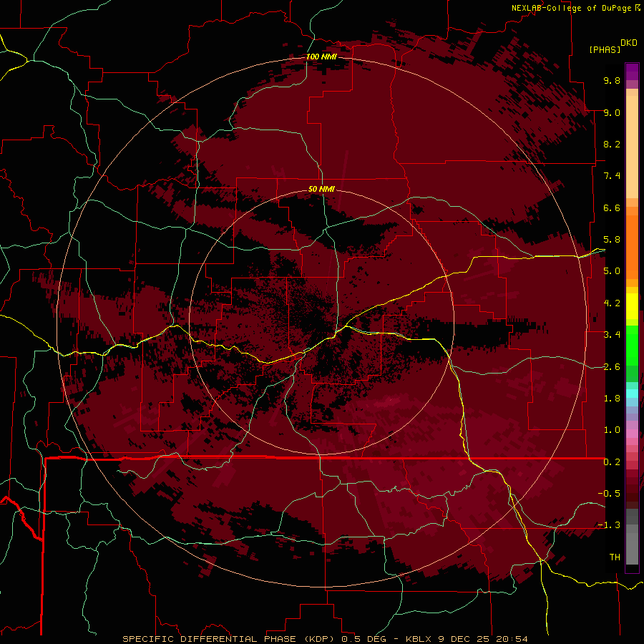This screenshot has width=644, height=644.
Task: Click the -0.5 scale value
Action: (x=609, y=494)
